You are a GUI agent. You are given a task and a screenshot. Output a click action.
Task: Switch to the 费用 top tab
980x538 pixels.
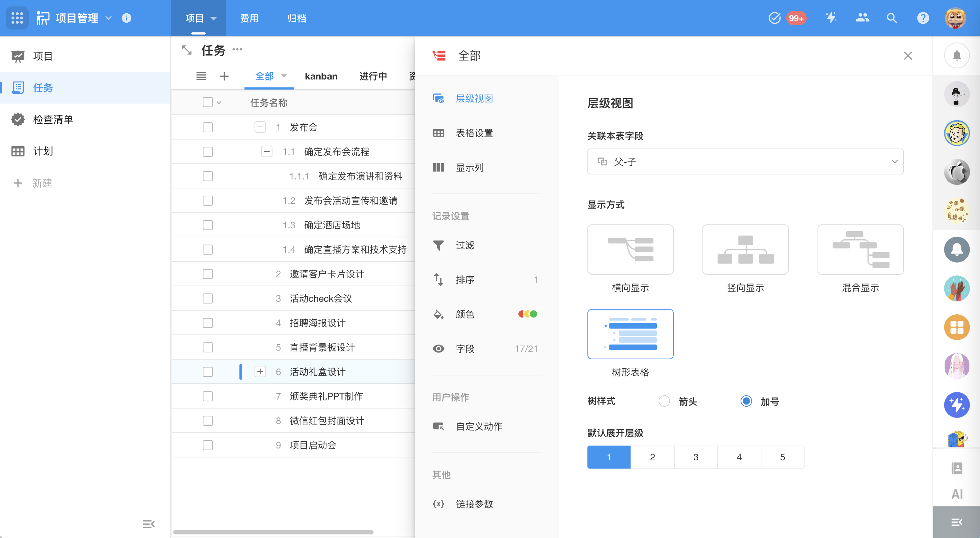(x=249, y=18)
